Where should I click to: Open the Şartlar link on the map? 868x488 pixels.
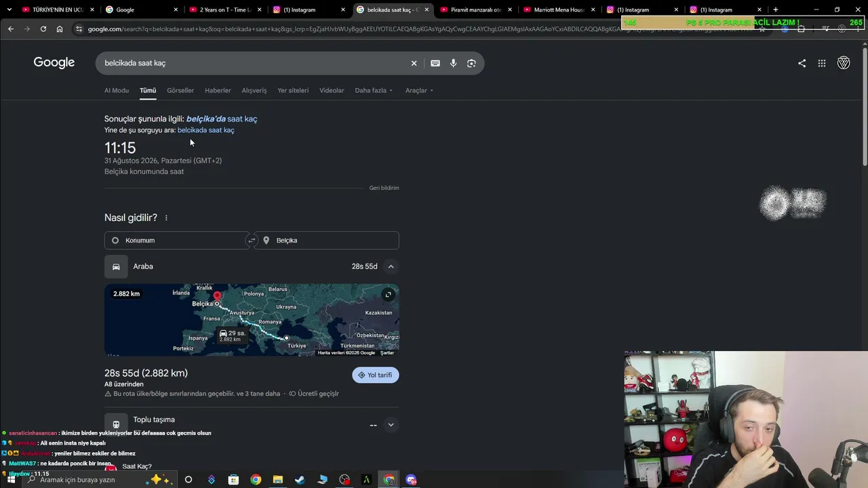point(387,352)
